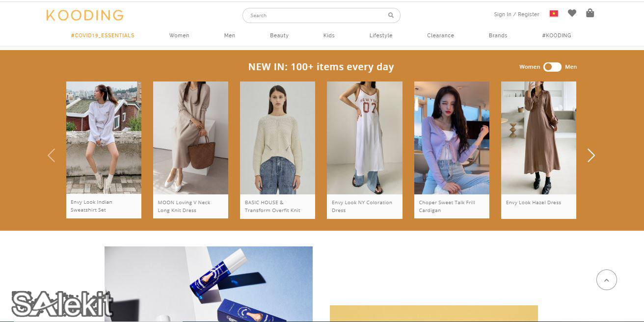Expand the Brands menu
The image size is (644, 322).
click(498, 35)
